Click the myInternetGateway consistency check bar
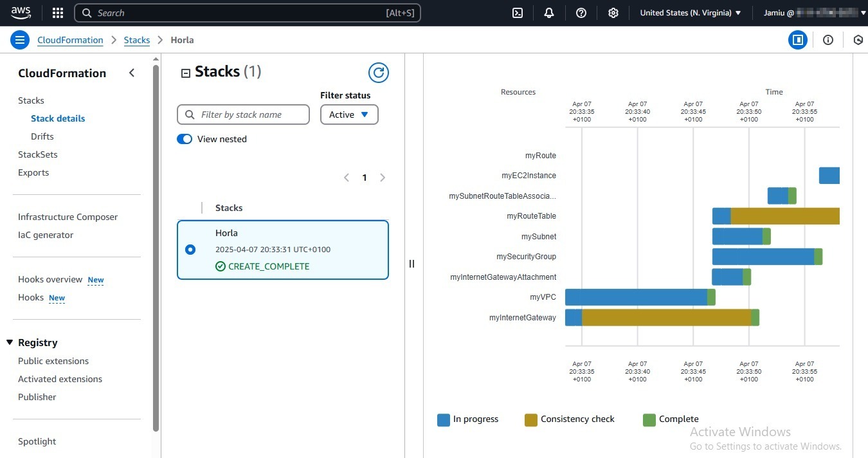The width and height of the screenshot is (868, 458). (666, 318)
